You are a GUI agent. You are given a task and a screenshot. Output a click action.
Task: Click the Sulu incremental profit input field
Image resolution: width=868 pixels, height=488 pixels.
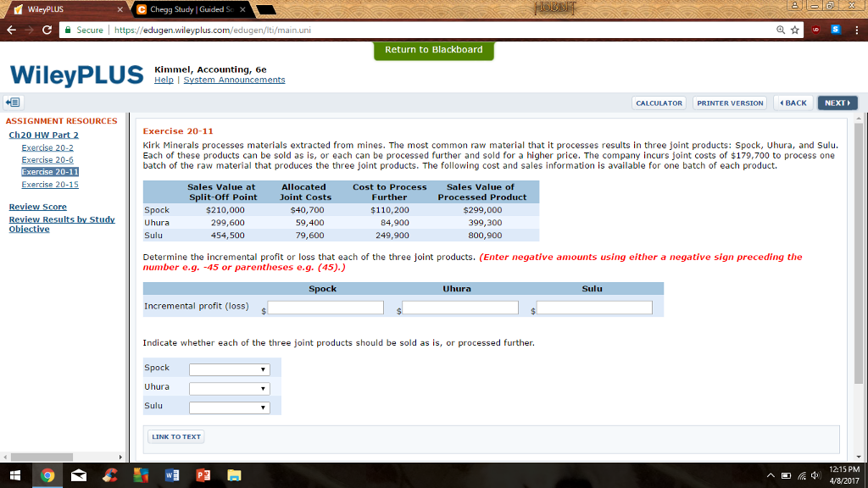click(x=594, y=308)
